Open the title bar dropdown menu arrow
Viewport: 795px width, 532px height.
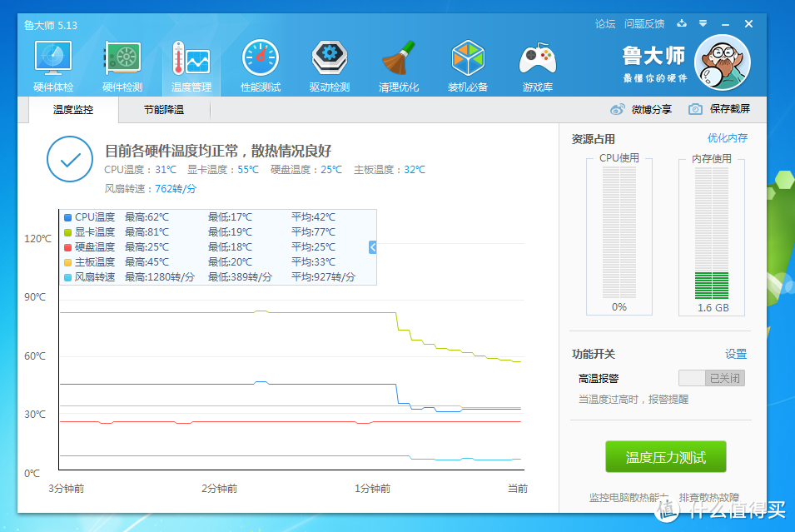pos(703,23)
